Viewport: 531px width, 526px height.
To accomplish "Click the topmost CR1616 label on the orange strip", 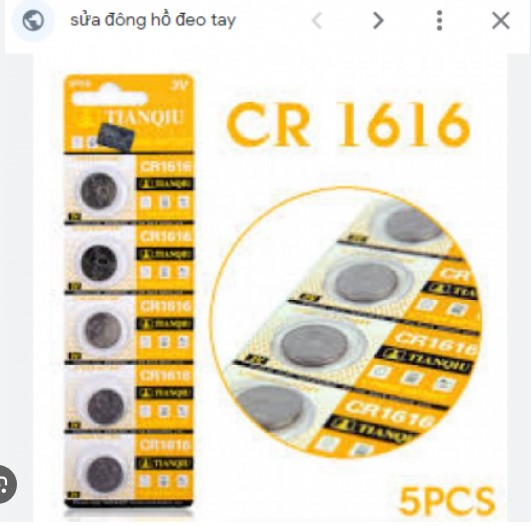I will (x=166, y=166).
